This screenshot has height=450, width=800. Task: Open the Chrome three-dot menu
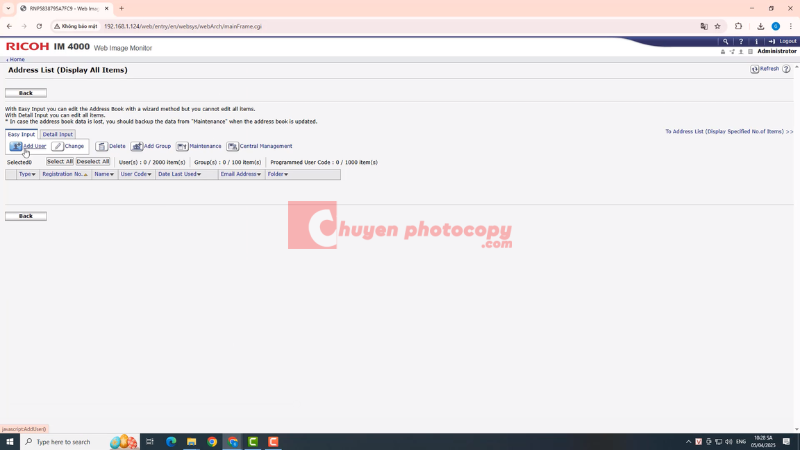[790, 27]
